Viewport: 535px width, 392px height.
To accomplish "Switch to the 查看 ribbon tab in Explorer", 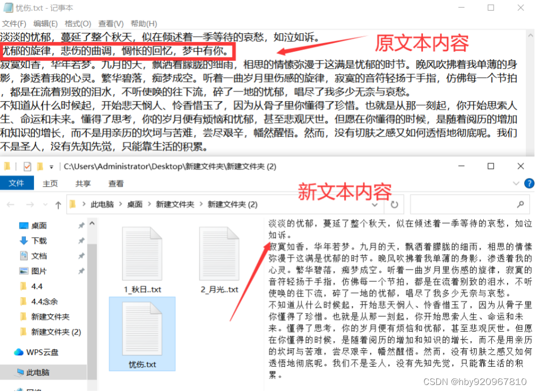I will tap(116, 183).
